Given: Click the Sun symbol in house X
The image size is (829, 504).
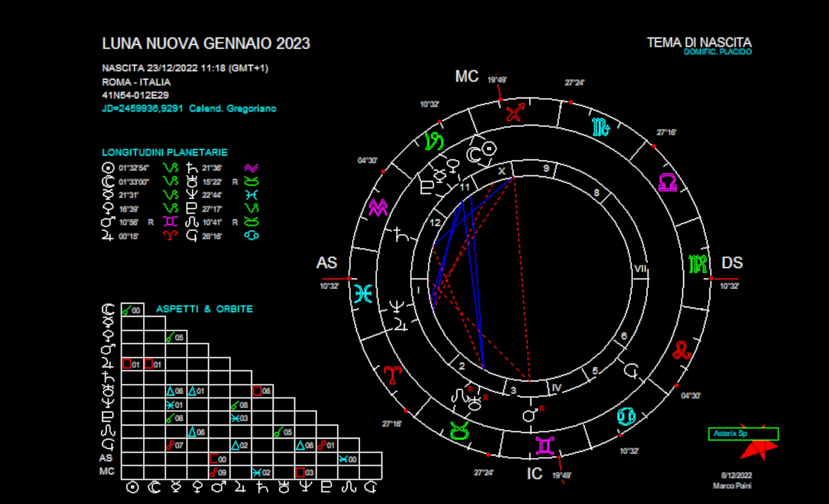Looking at the screenshot, I should (x=489, y=149).
